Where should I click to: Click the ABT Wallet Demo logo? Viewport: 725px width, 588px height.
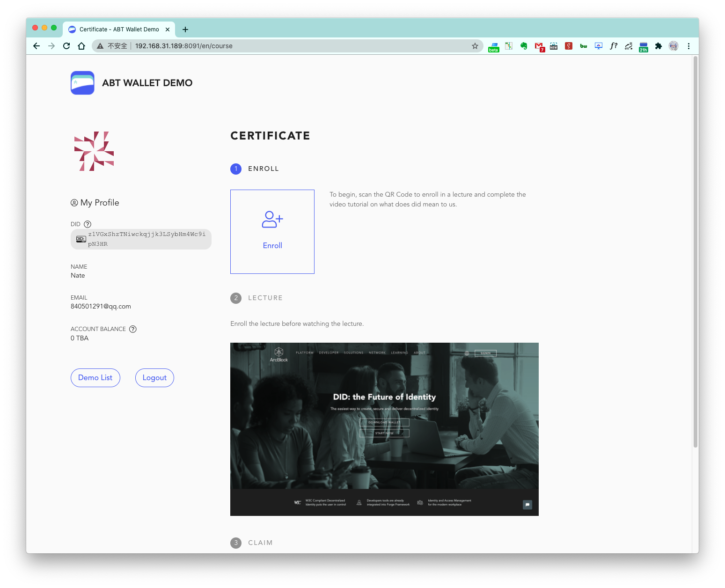tap(82, 83)
